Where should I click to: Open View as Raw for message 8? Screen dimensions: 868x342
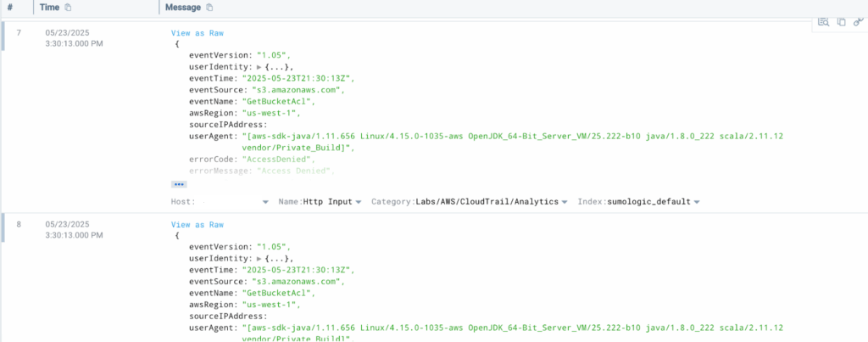click(197, 225)
